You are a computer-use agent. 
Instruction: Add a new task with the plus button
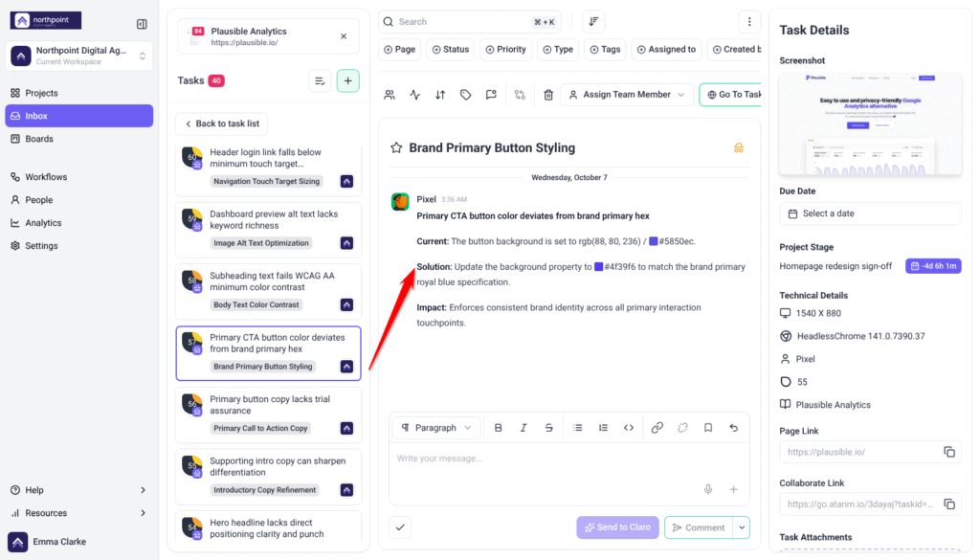point(348,81)
